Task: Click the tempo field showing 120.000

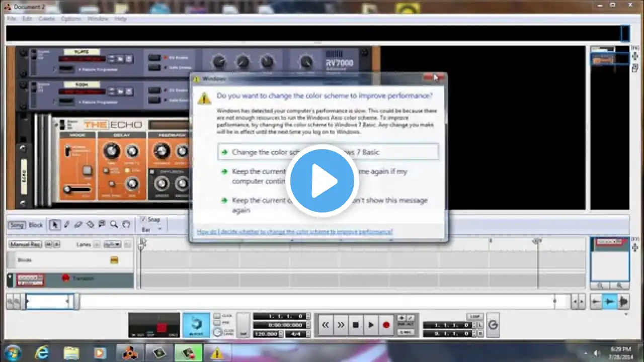Action: point(266,334)
